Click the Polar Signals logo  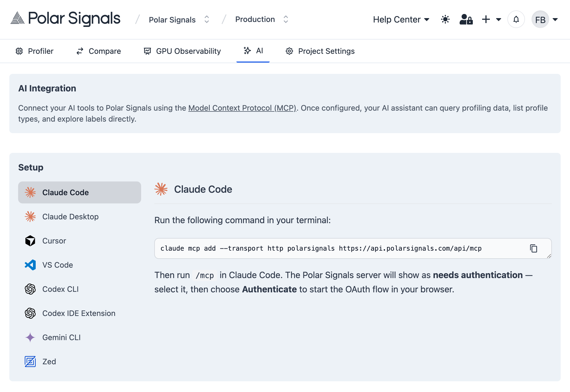66,19
